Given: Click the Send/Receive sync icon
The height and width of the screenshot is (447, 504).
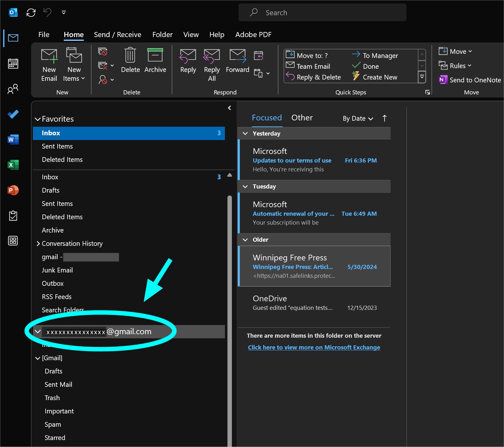Looking at the screenshot, I should (31, 13).
